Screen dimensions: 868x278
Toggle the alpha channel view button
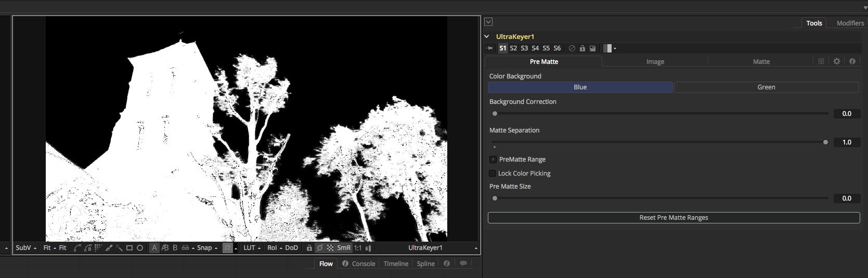227,248
